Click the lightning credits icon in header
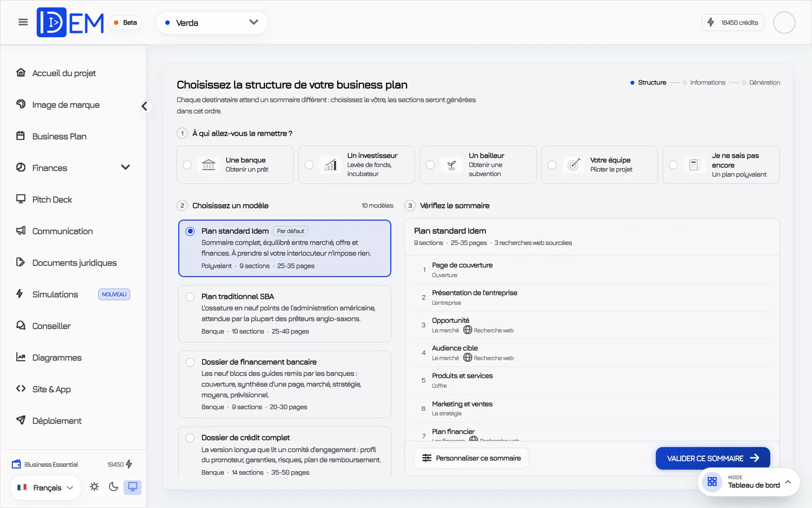812x508 pixels. click(710, 23)
